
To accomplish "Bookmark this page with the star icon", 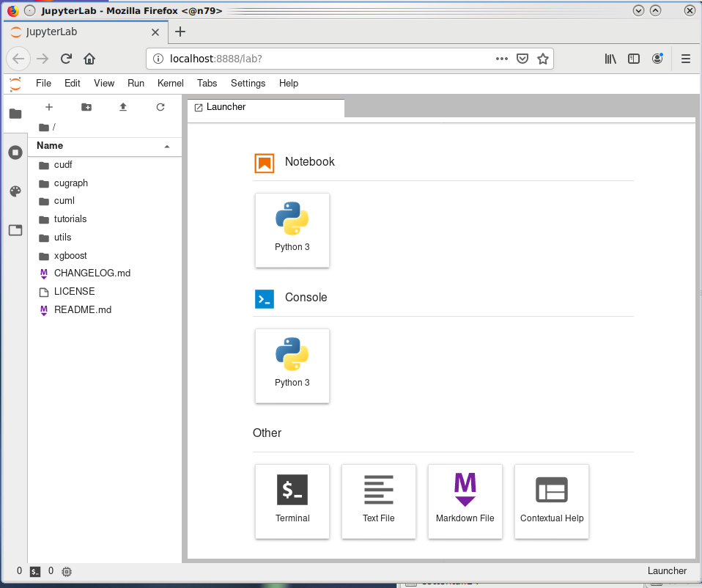I will pos(542,59).
